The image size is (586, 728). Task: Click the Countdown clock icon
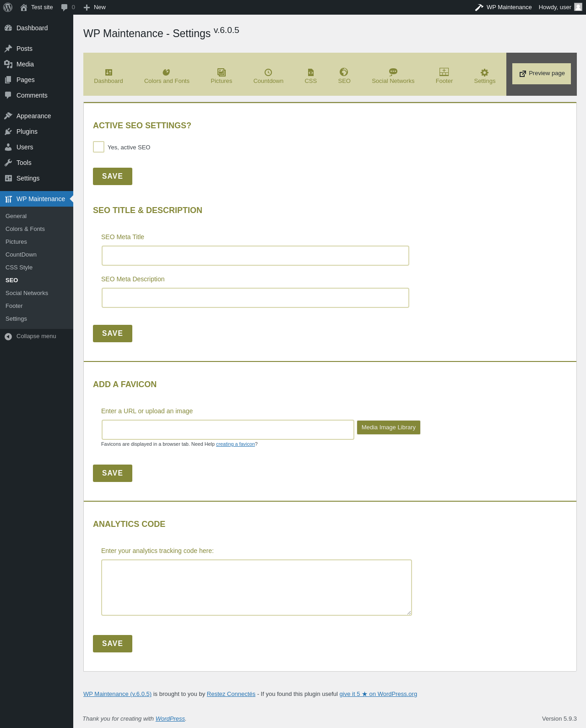268,72
